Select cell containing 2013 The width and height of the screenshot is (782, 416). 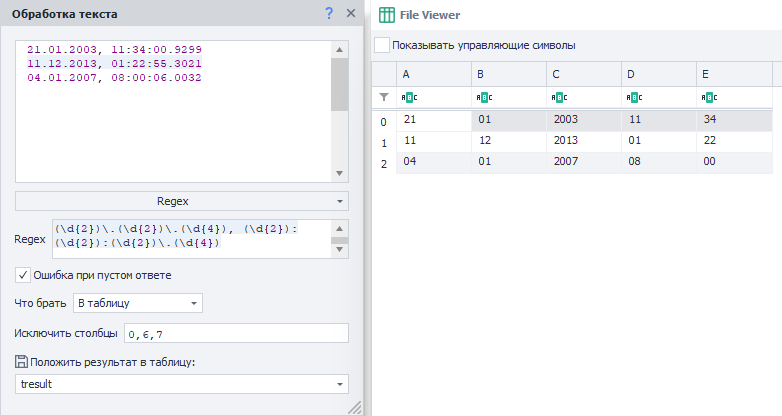584,141
